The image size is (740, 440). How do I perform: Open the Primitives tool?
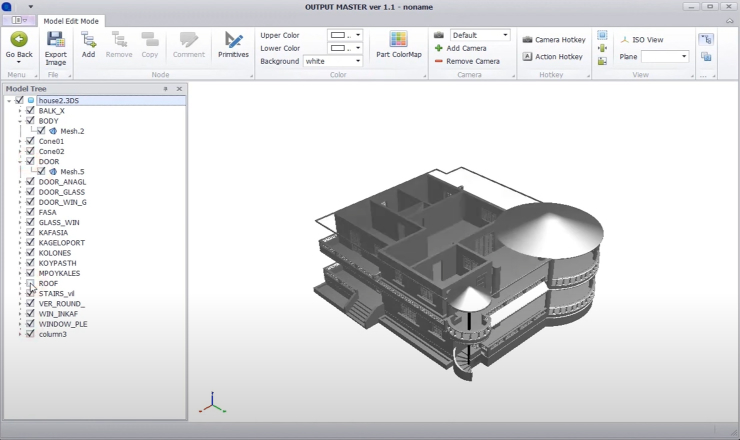pos(233,46)
